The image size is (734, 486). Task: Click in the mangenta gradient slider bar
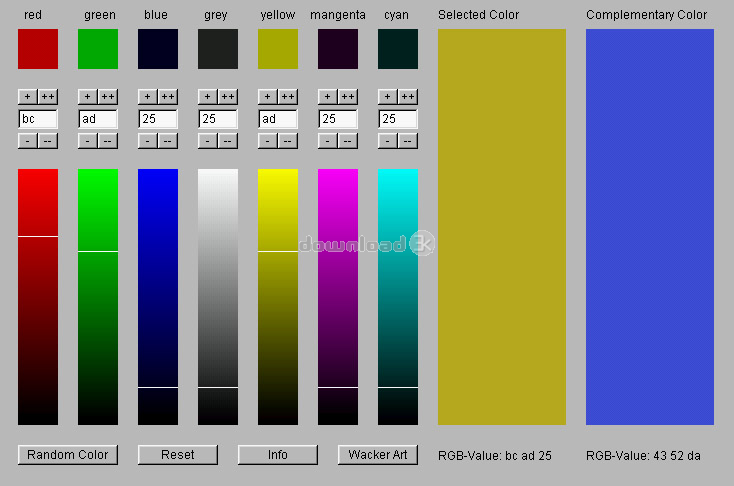click(x=338, y=297)
